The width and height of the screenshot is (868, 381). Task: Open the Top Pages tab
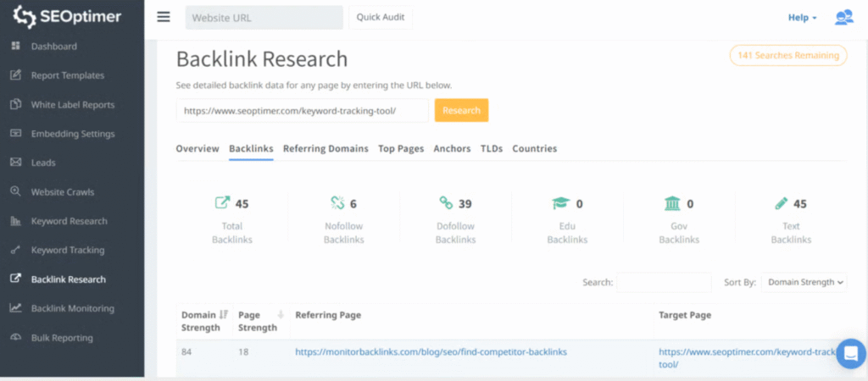pos(401,149)
